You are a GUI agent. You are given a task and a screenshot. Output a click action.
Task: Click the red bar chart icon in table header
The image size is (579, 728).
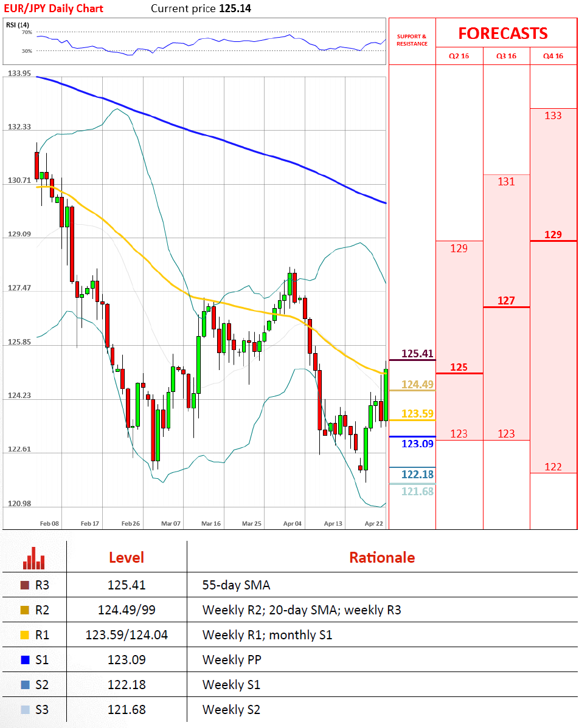[x=34, y=558]
